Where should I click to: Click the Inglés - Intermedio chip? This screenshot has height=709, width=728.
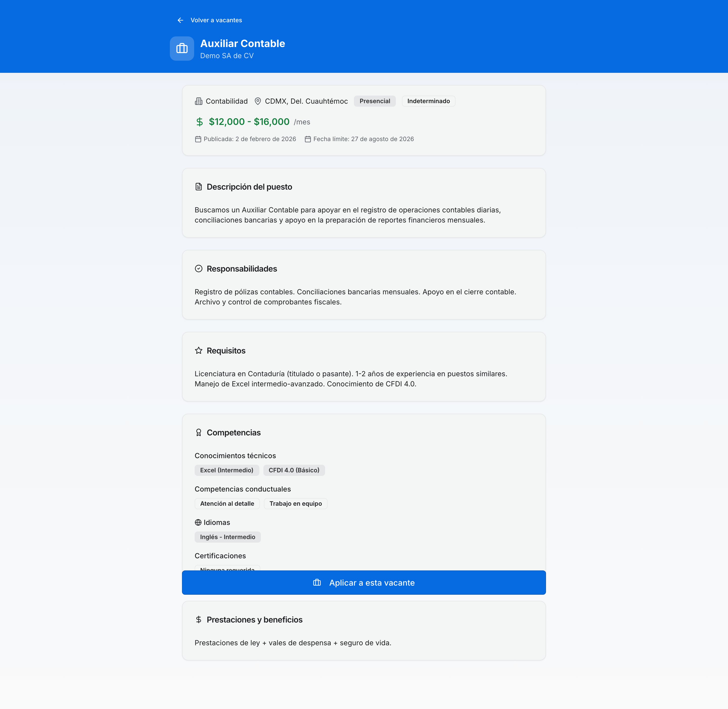tap(228, 537)
